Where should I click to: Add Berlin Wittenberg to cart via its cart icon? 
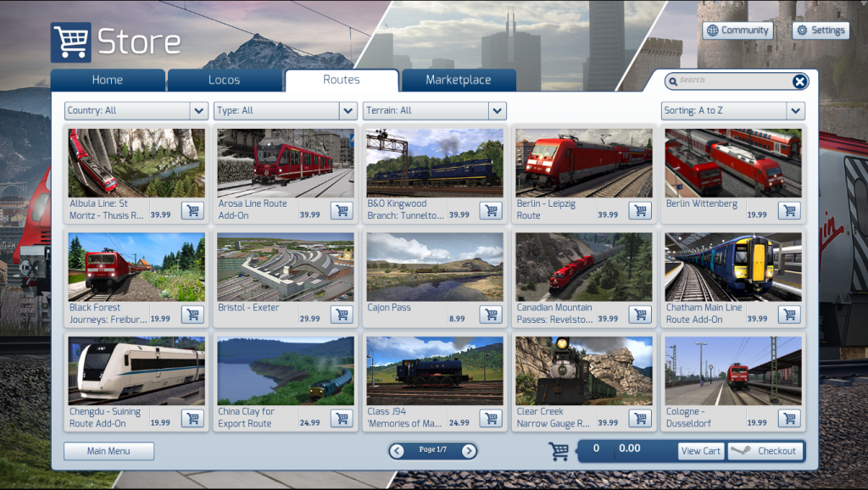tap(789, 210)
